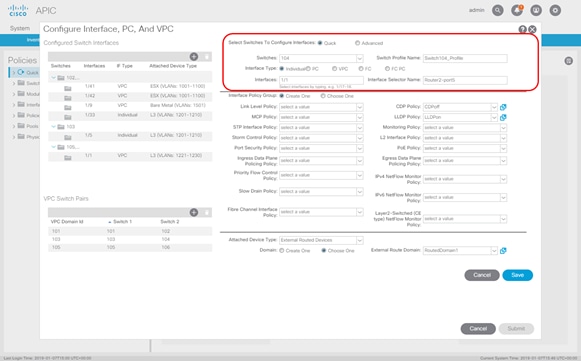Choose PC interface type
Viewport: 581px width, 361px height.
(308, 69)
